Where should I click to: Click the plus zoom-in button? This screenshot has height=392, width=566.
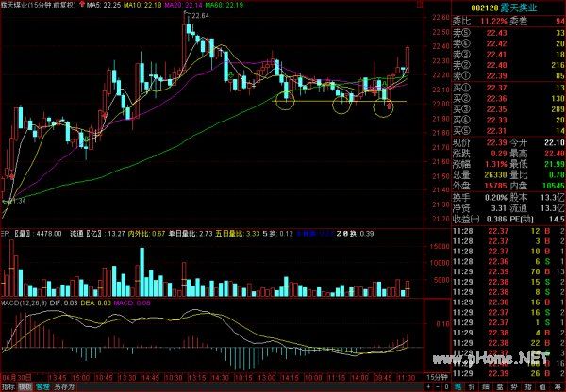pyautogui.click(x=429, y=387)
